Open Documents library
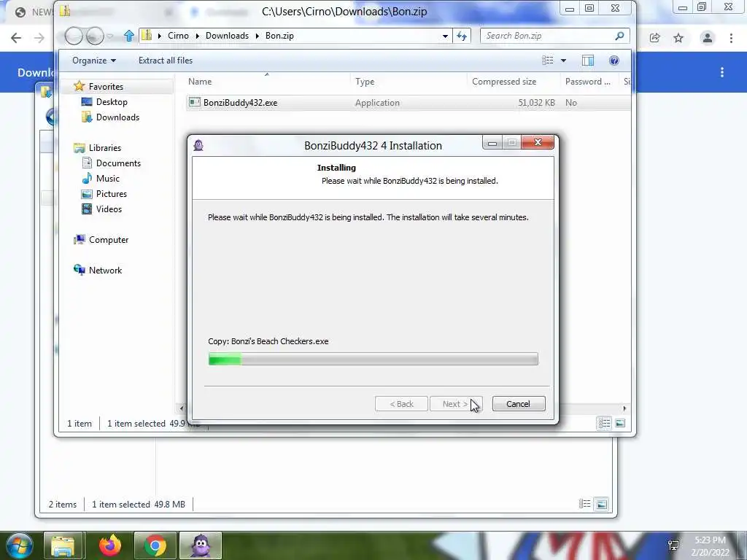Viewport: 747px width, 560px height. (x=119, y=163)
